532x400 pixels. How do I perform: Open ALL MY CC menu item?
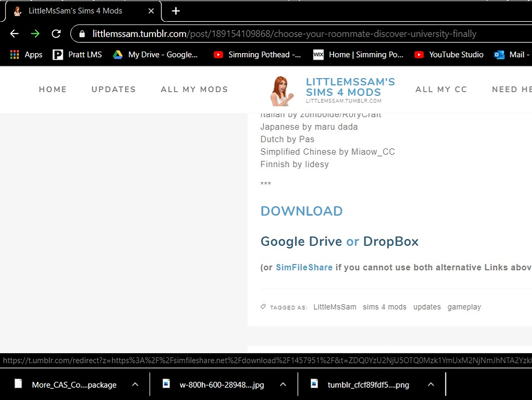coord(442,89)
